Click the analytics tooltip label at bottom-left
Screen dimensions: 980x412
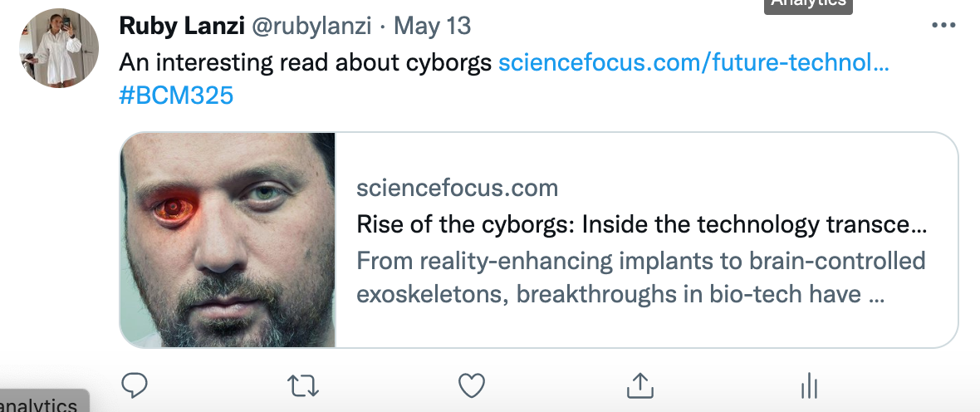tap(40, 405)
